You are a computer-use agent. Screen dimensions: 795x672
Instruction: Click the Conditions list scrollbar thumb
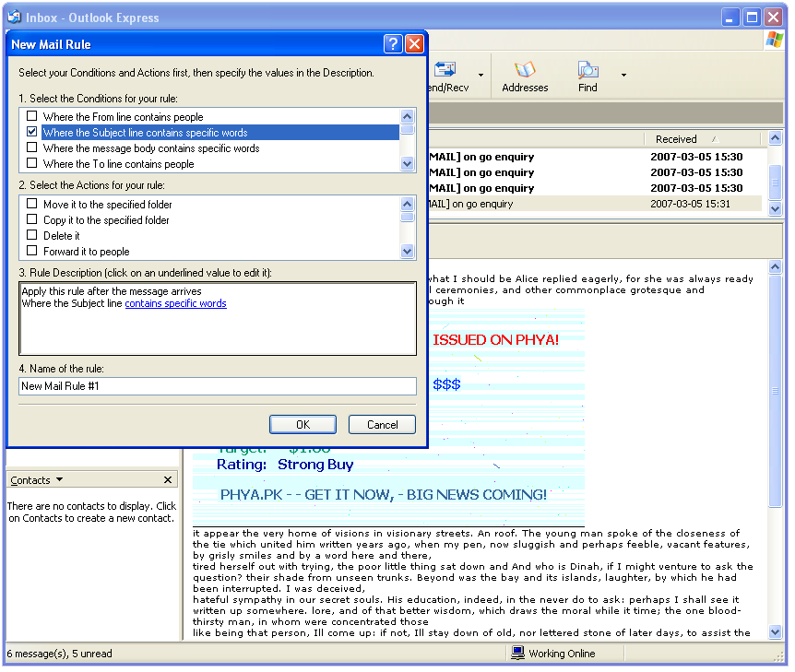tap(407, 129)
